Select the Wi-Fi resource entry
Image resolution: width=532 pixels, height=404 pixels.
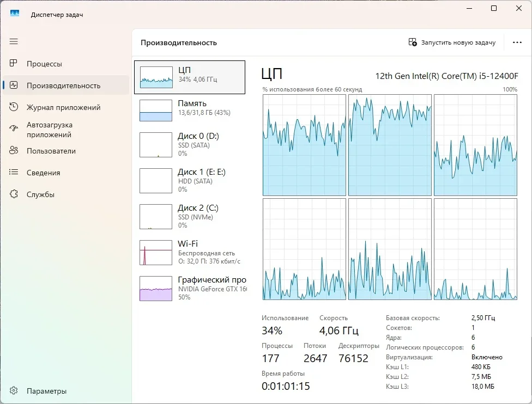tap(190, 253)
